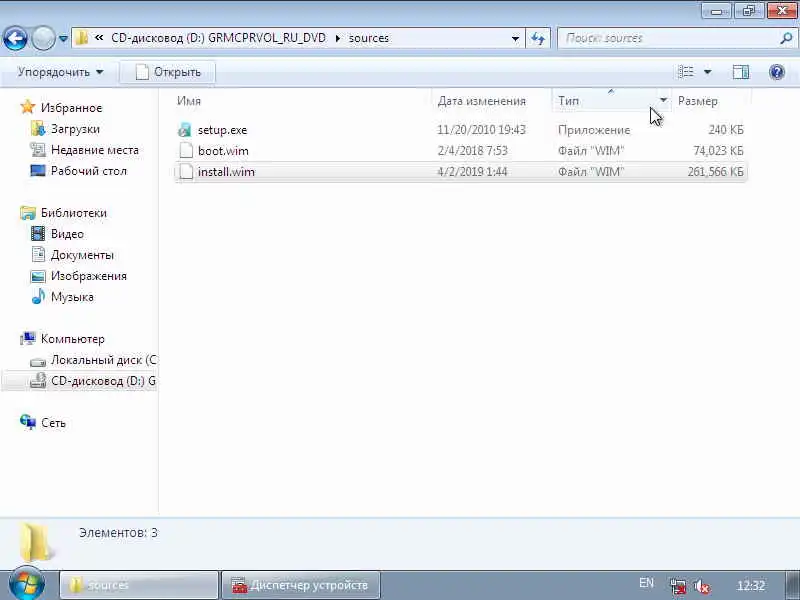This screenshot has height=600, width=800.
Task: Click the Компьютер monitor icon
Action: pos(28,338)
